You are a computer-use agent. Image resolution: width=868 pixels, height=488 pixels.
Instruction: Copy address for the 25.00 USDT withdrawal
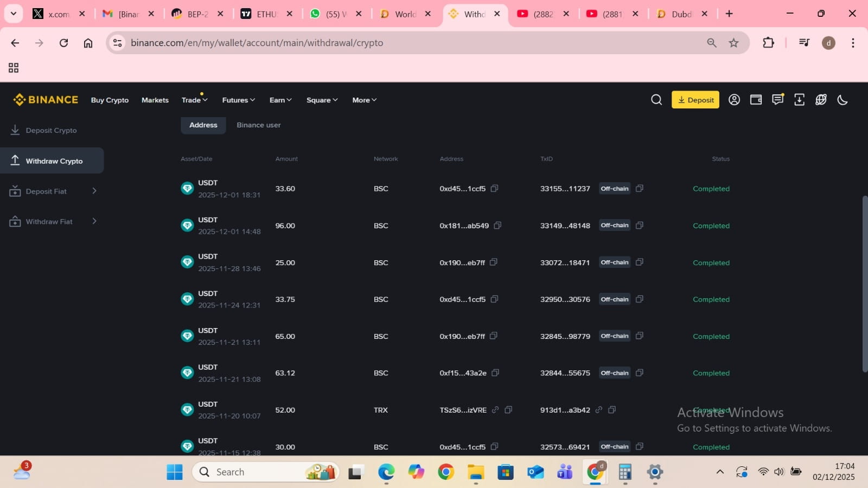[x=494, y=262]
